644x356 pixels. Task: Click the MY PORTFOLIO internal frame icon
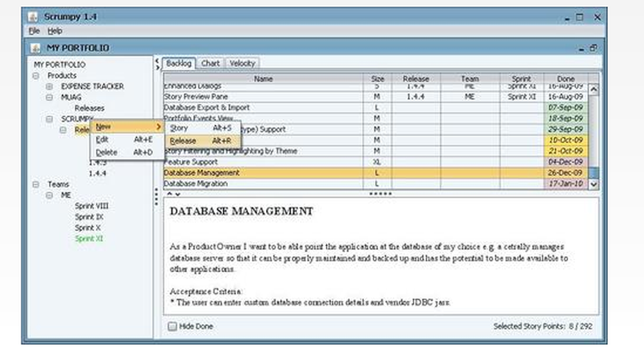[x=35, y=48]
